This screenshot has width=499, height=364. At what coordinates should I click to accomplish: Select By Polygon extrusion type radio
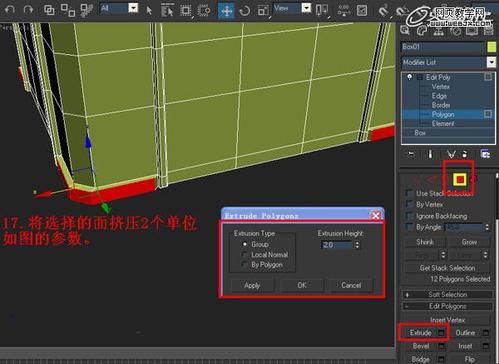click(245, 265)
